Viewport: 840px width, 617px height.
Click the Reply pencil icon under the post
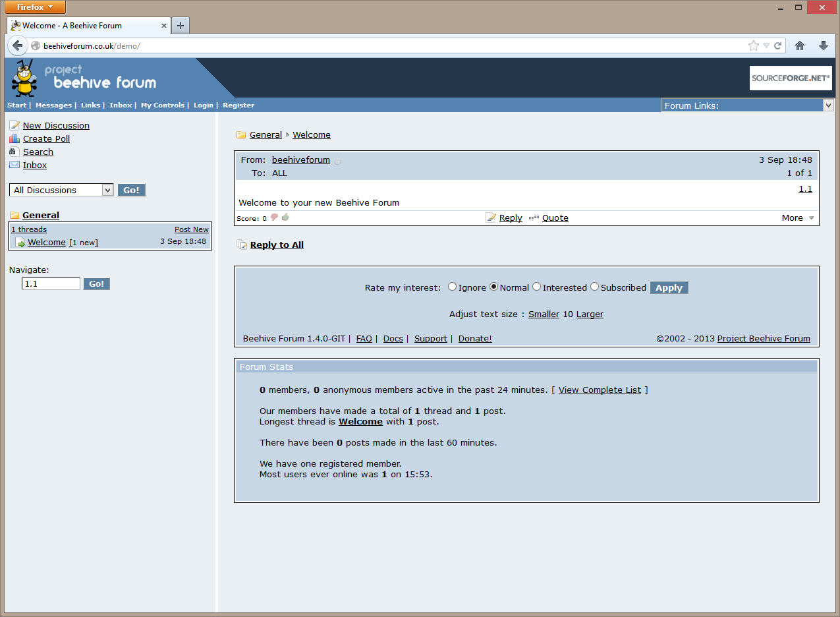pos(491,218)
